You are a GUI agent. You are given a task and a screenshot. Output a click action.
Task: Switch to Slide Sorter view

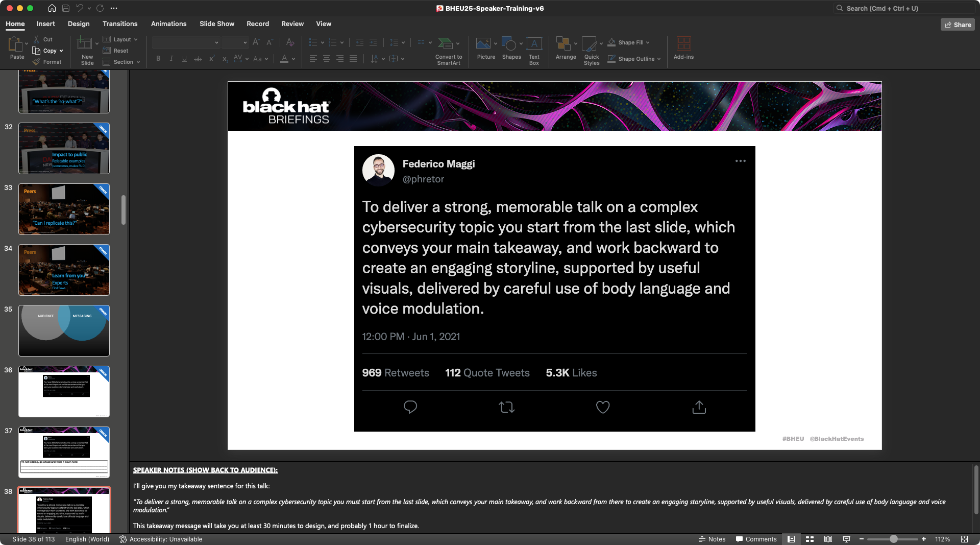[810, 539]
